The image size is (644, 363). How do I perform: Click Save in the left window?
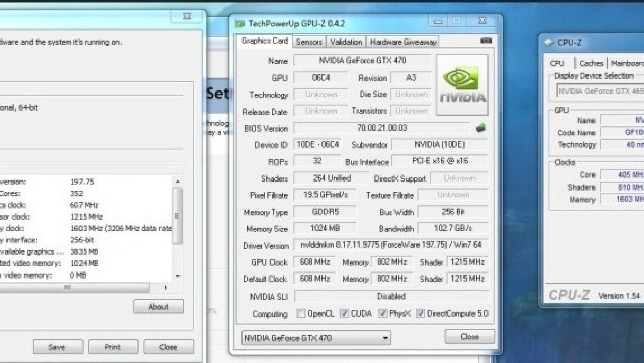pyautogui.click(x=57, y=347)
